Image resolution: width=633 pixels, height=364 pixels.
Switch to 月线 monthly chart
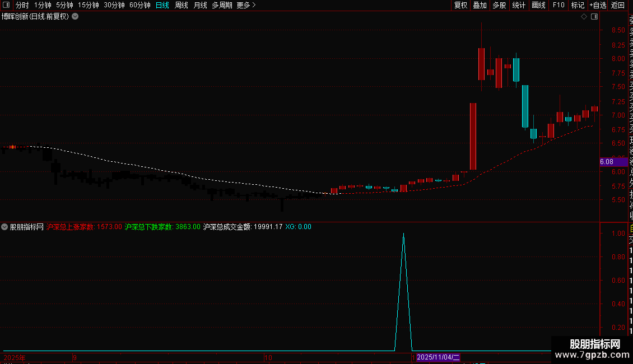(200, 5)
